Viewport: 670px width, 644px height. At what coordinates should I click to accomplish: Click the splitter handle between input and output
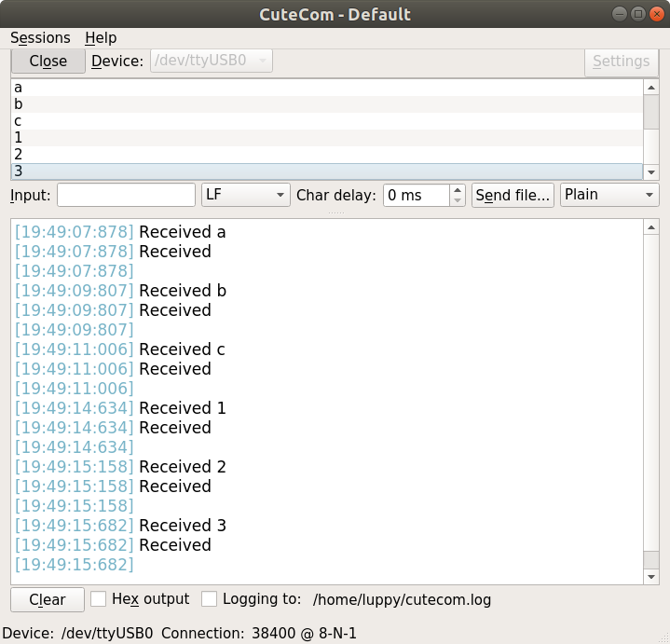[335, 212]
